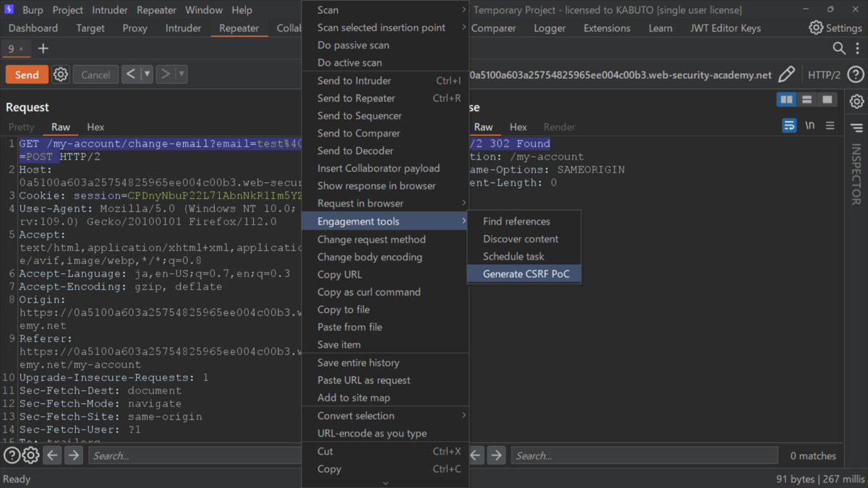The height and width of the screenshot is (488, 868).
Task: Select tabbed layout view icon
Action: (x=827, y=100)
